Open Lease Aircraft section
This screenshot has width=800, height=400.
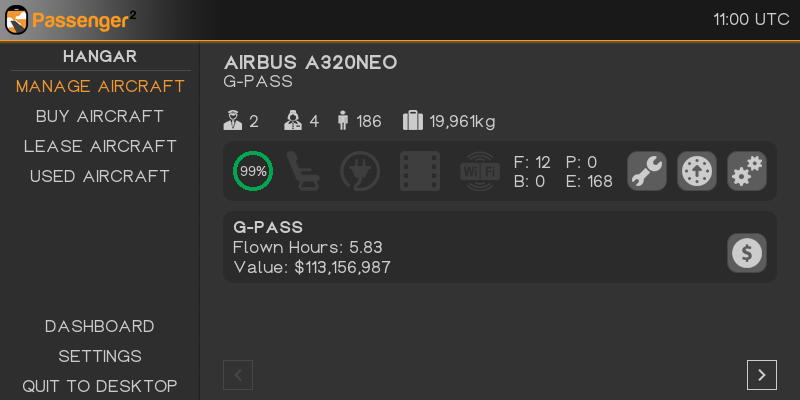(100, 146)
